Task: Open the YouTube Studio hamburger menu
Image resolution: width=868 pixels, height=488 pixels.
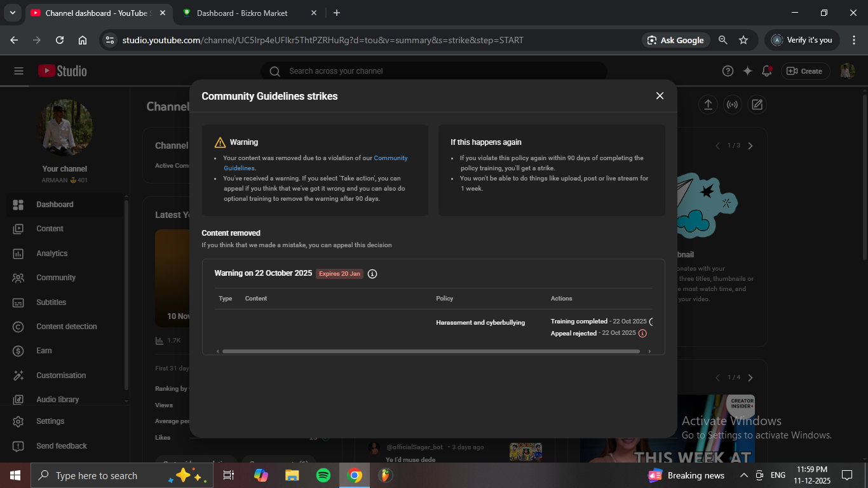Action: (x=18, y=71)
